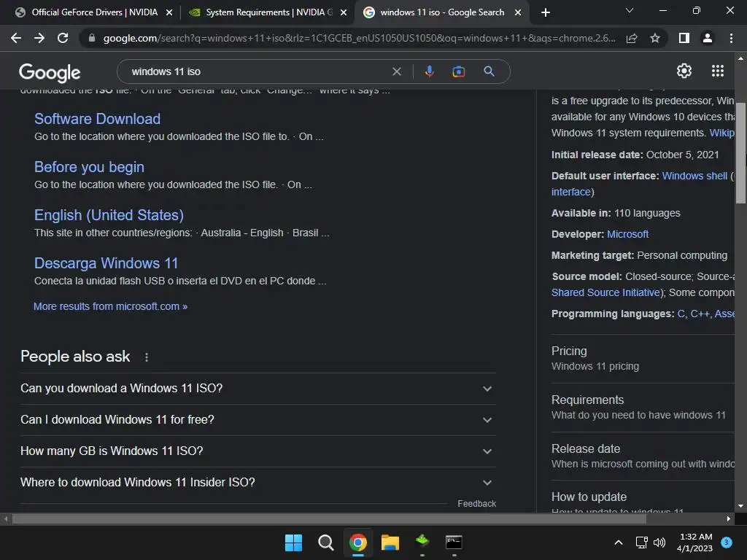Image resolution: width=747 pixels, height=560 pixels.
Task: Close the Official GeForce Drivers tab
Action: pos(169,12)
